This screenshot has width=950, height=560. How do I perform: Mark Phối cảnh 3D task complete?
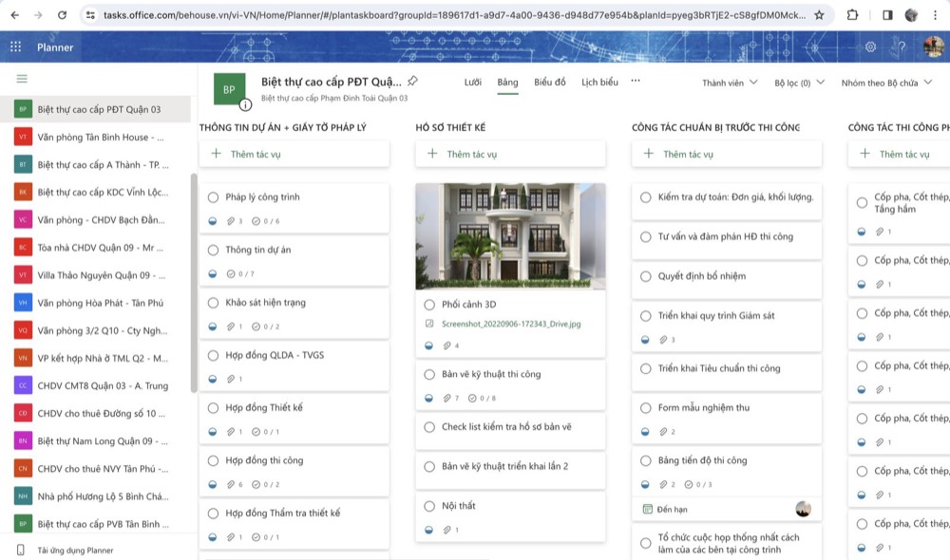coord(429,305)
